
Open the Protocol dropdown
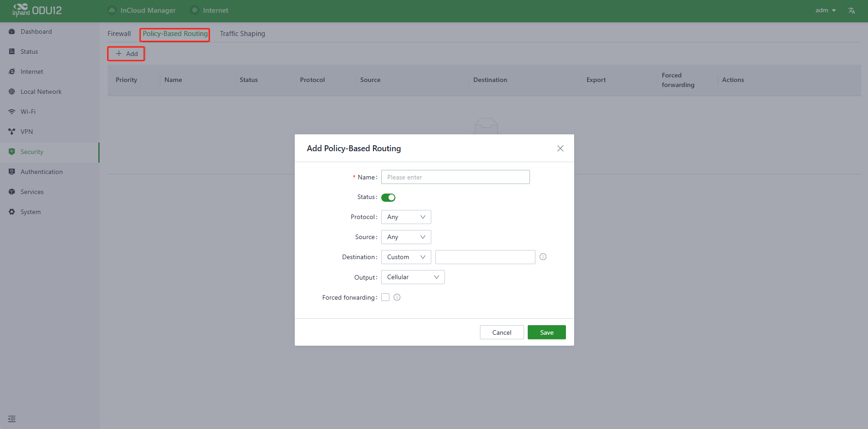(x=406, y=217)
